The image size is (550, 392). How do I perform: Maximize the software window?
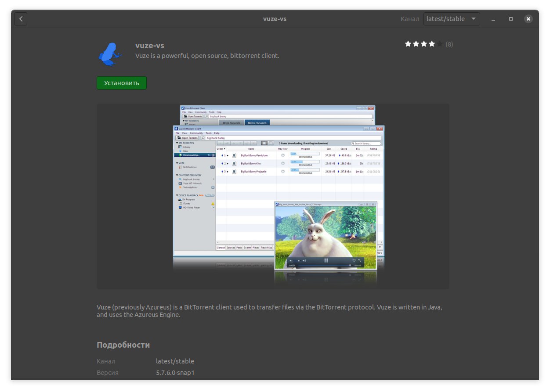coord(511,19)
